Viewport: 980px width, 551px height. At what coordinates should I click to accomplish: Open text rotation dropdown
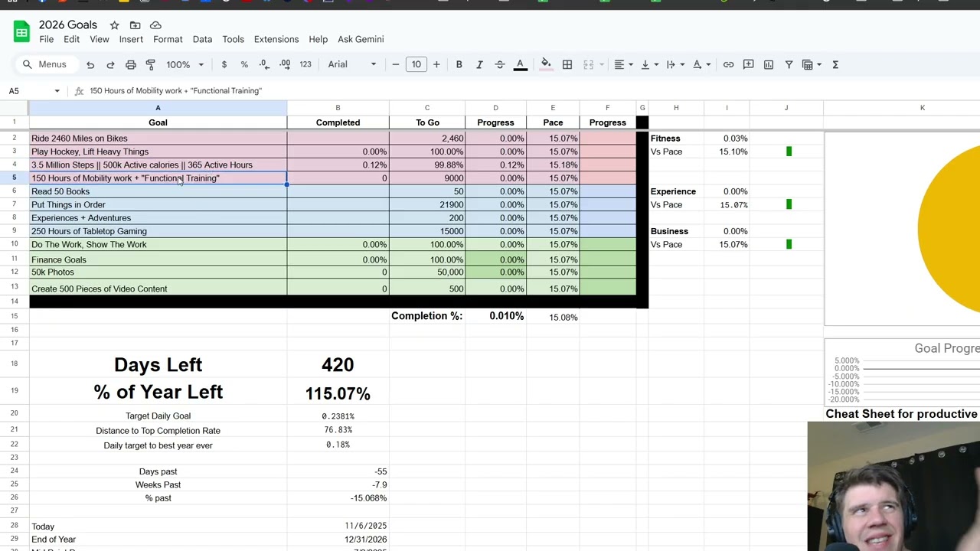[x=701, y=64]
